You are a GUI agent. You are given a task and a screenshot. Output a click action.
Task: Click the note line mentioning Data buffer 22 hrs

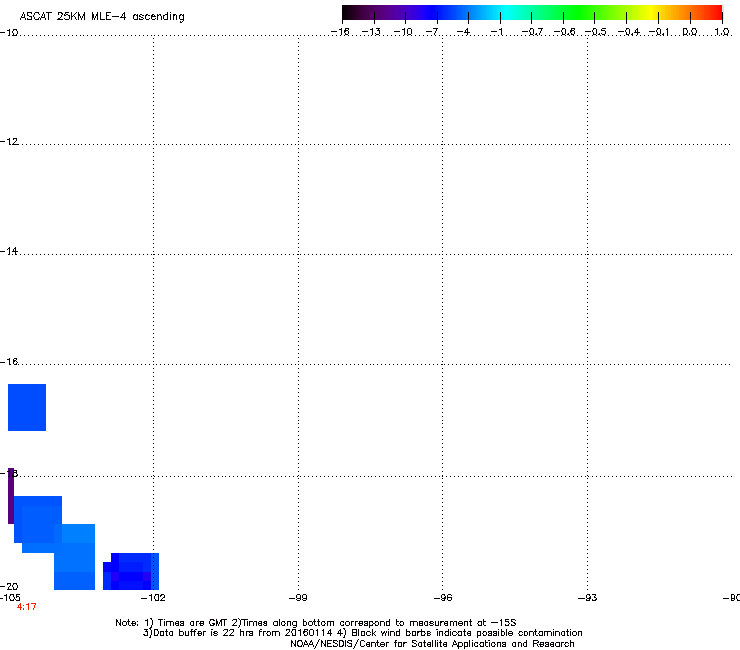click(x=362, y=633)
